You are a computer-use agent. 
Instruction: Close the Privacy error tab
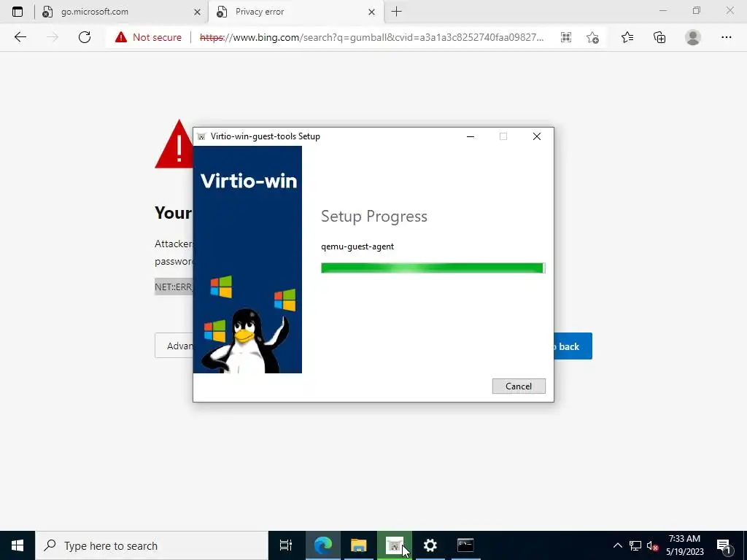click(x=371, y=12)
